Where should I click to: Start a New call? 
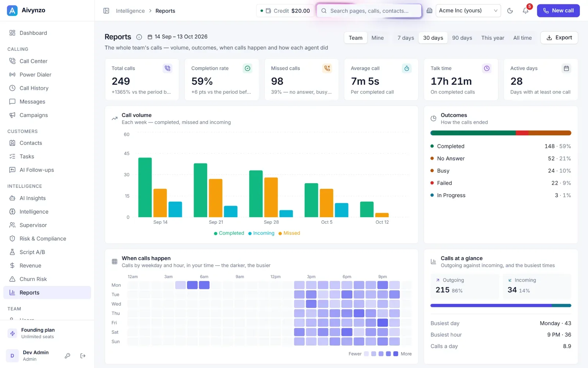[558, 11]
